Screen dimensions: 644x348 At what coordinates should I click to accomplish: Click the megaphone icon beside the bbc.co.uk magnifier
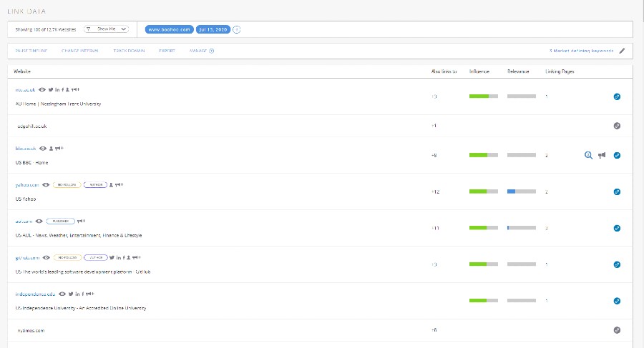(x=602, y=155)
